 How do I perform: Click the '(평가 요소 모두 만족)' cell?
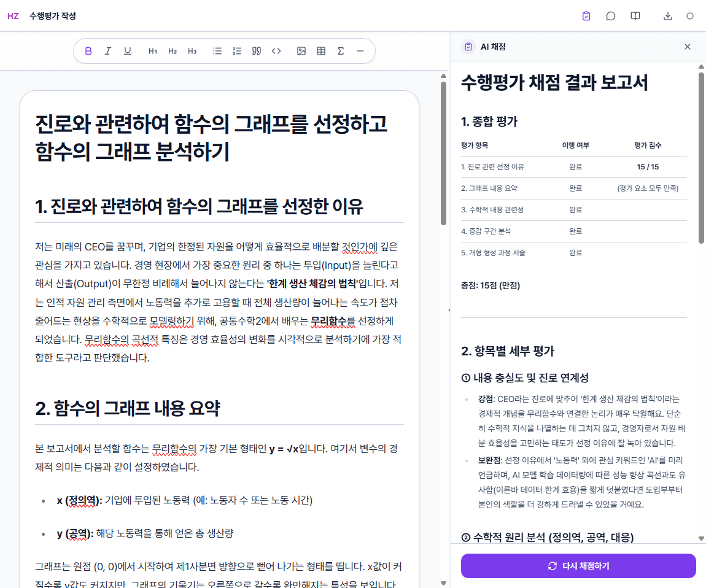click(x=648, y=188)
